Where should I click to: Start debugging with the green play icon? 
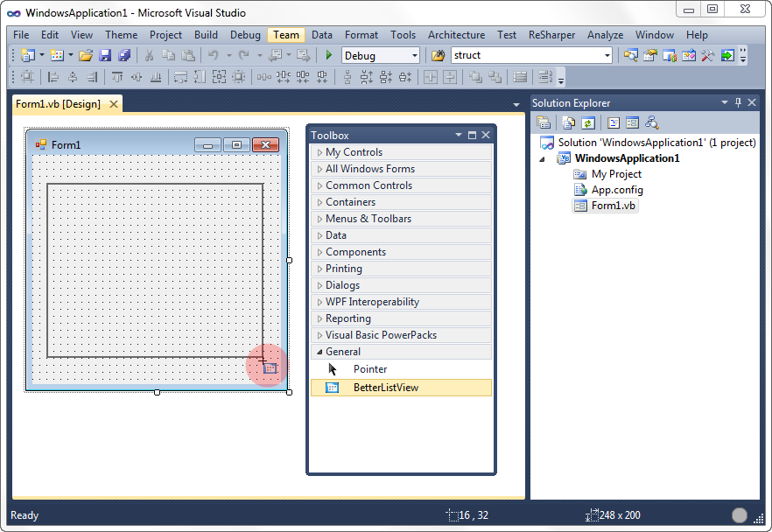329,55
